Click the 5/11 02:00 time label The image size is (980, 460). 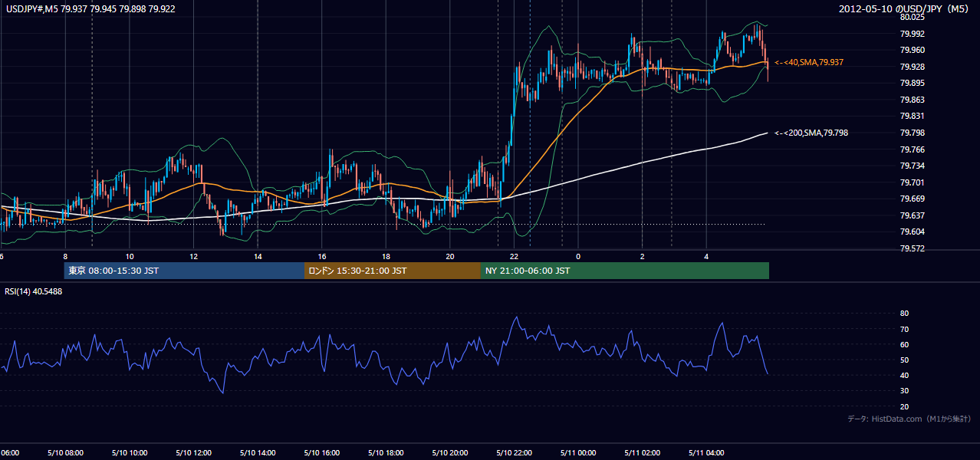[643, 453]
